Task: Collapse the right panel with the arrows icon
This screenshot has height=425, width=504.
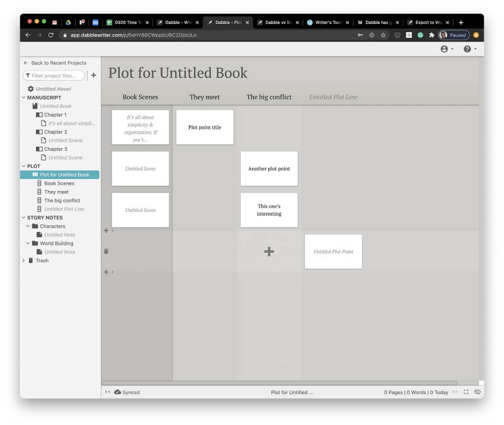Action: [x=454, y=392]
